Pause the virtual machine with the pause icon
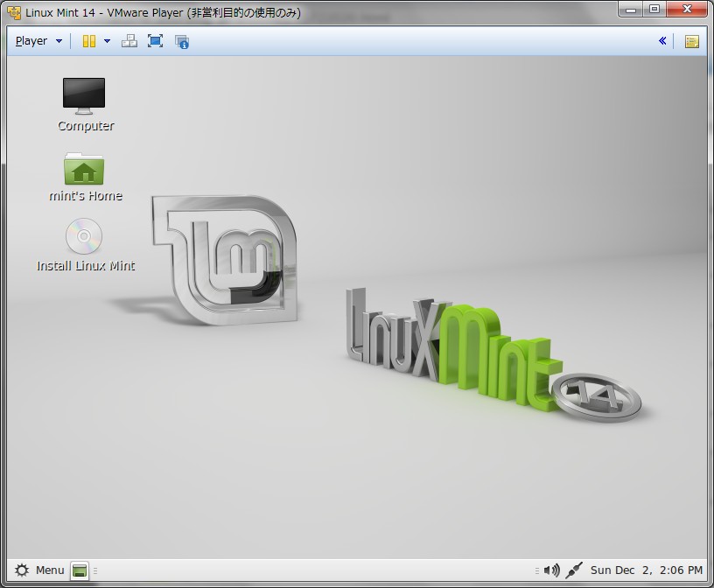 pyautogui.click(x=88, y=41)
